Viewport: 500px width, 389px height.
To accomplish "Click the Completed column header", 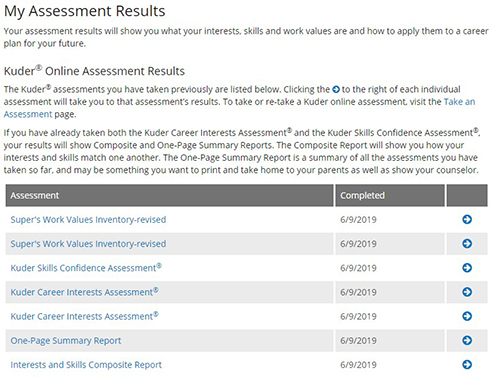I will 390,195.
